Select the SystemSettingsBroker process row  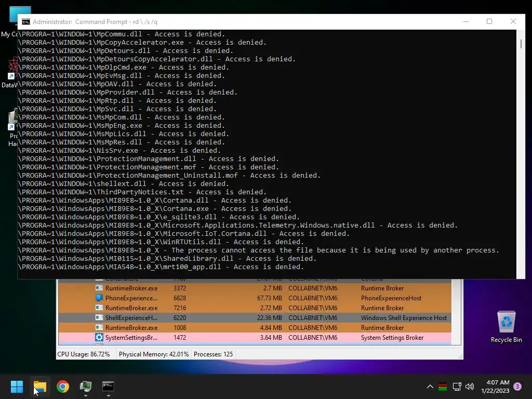tap(255, 337)
